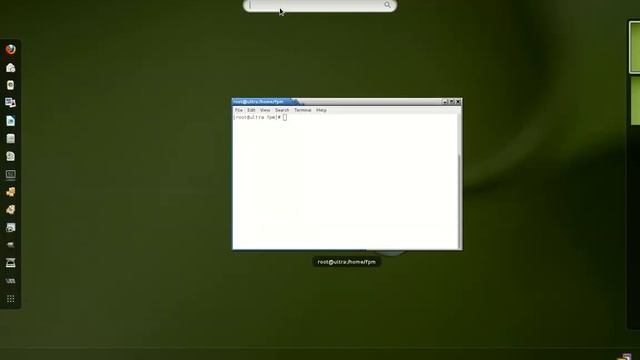Open the terminal File menu
The width and height of the screenshot is (640, 360).
point(239,110)
